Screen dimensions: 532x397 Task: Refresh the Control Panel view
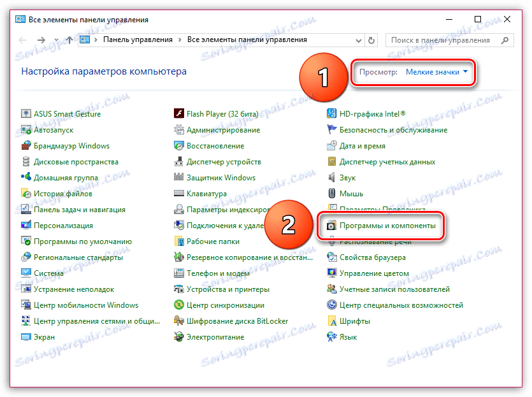[x=371, y=40]
